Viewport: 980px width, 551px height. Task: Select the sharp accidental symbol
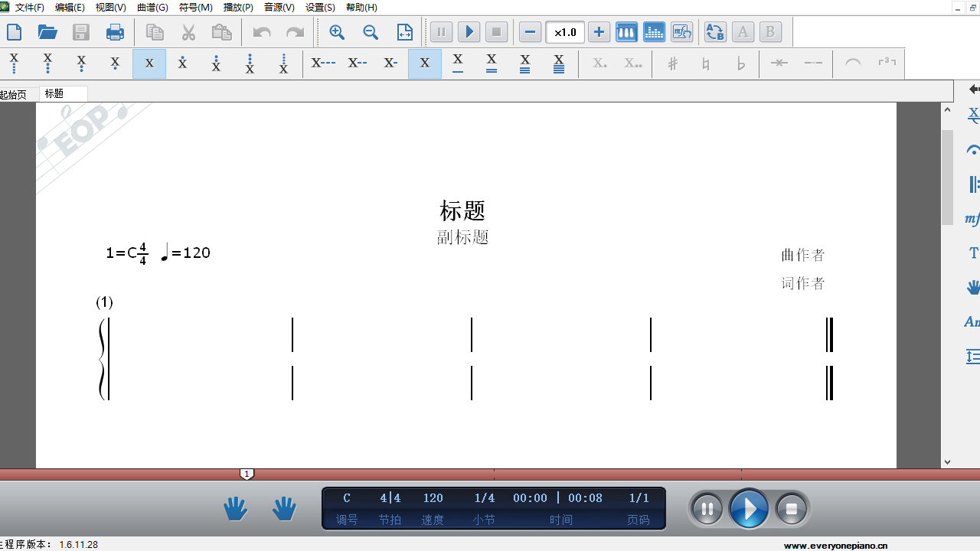click(x=672, y=64)
